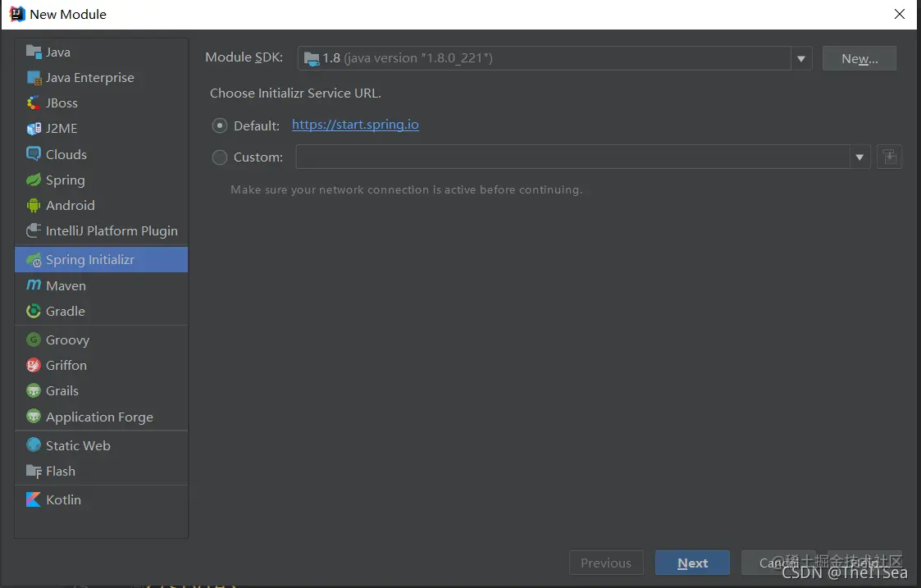Select J2ME in the list
The image size is (921, 588).
101,128
